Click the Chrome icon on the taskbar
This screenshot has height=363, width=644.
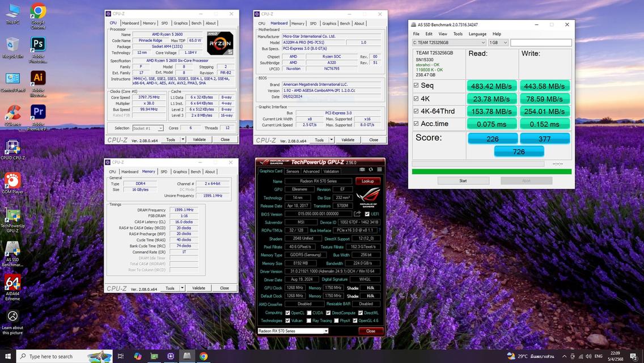pos(204,356)
